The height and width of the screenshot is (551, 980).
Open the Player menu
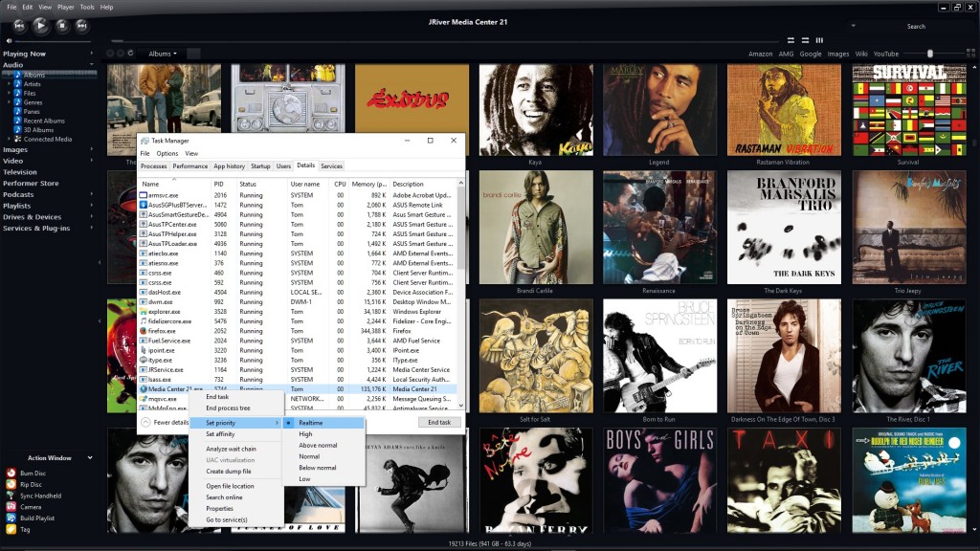[x=66, y=7]
